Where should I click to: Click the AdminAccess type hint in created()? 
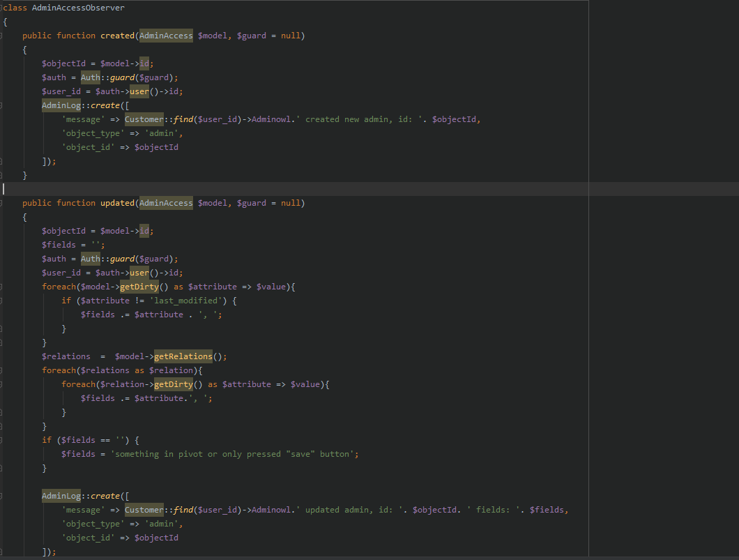point(166,36)
